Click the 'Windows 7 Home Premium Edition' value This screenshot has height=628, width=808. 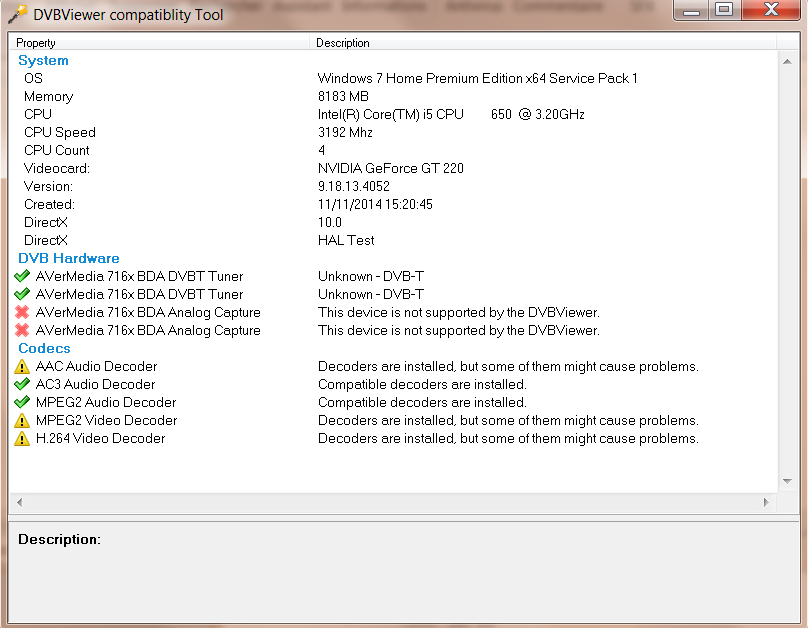(420, 78)
